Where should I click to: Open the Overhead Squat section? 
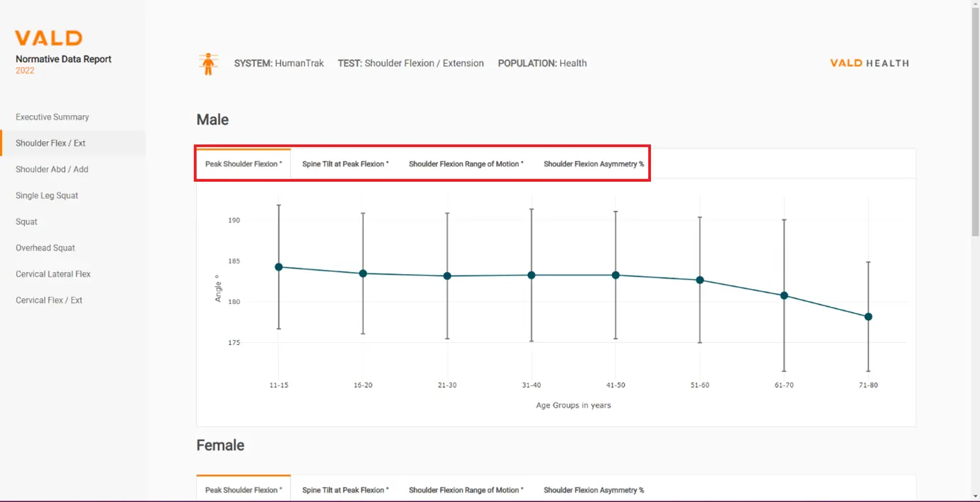[x=45, y=249]
